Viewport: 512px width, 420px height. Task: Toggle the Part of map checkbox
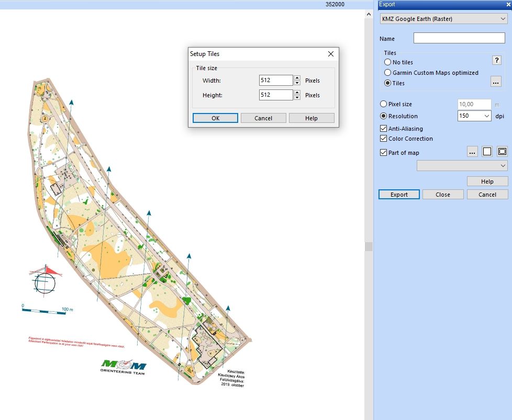tap(384, 153)
